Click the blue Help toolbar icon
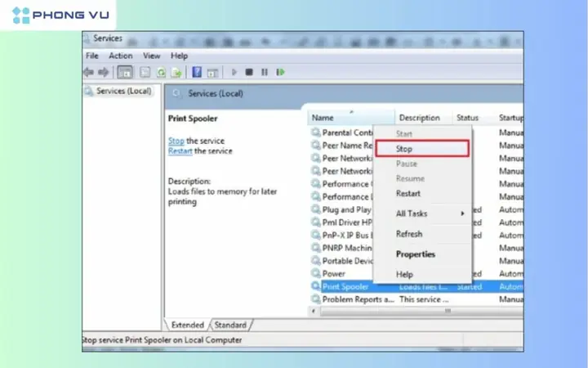 (197, 72)
